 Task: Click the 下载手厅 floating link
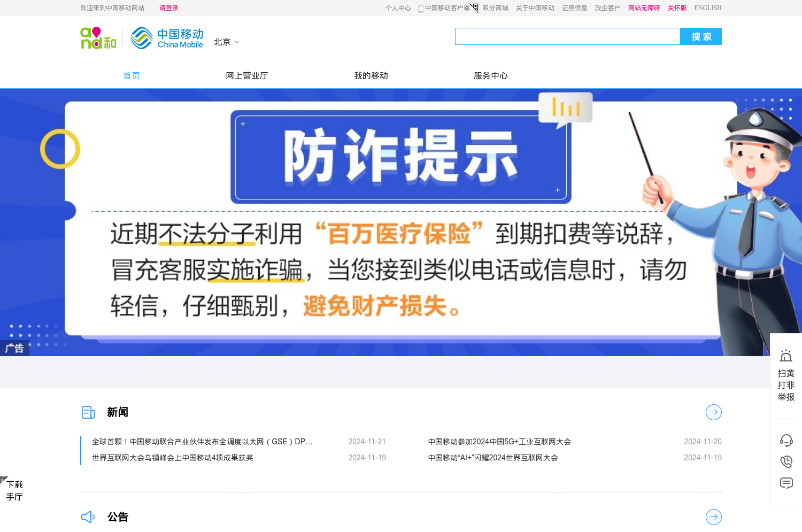point(14,490)
